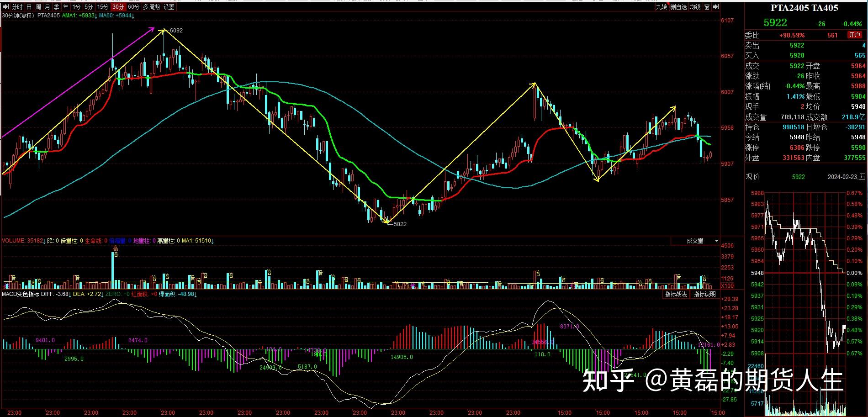
Task: Click the 30分钟(复权) chart label
Action: (x=18, y=16)
